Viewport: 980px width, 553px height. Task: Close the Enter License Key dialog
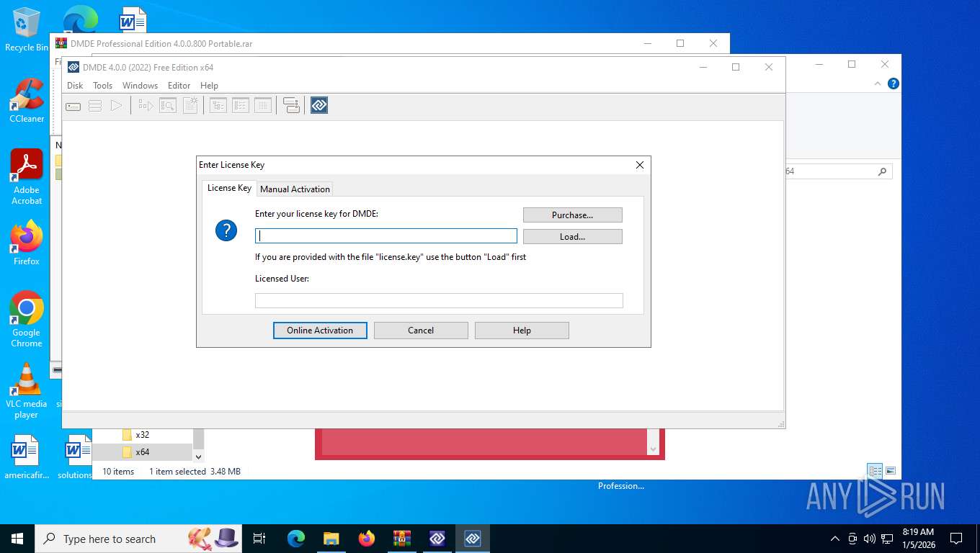[639, 165]
